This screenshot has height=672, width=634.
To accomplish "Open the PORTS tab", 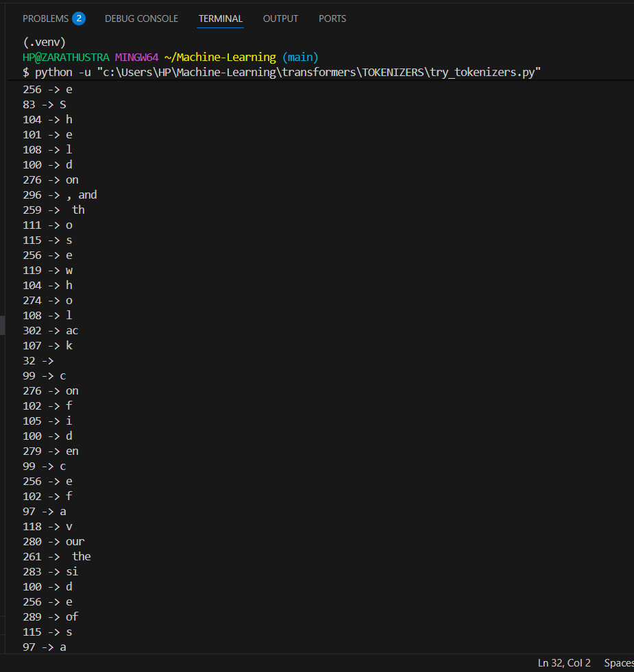I will point(332,19).
